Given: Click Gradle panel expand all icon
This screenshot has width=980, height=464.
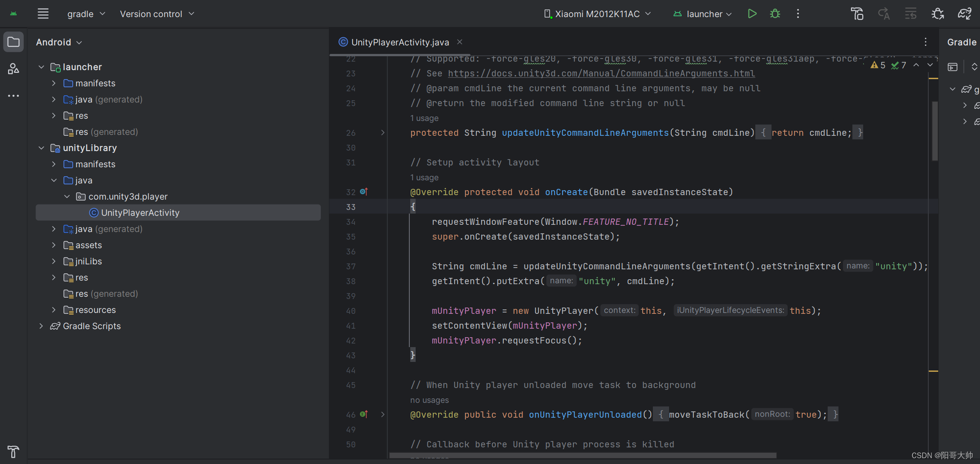Looking at the screenshot, I should point(974,67).
